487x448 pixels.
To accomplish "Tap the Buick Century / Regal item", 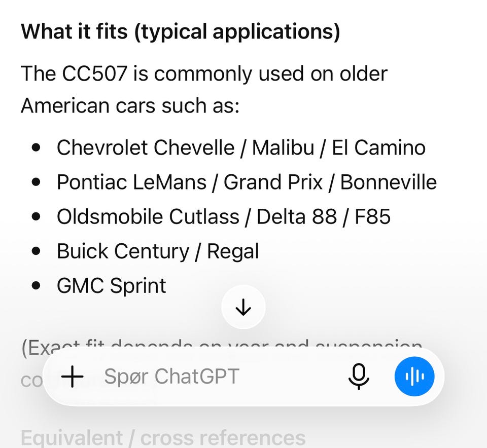I will pyautogui.click(x=158, y=251).
